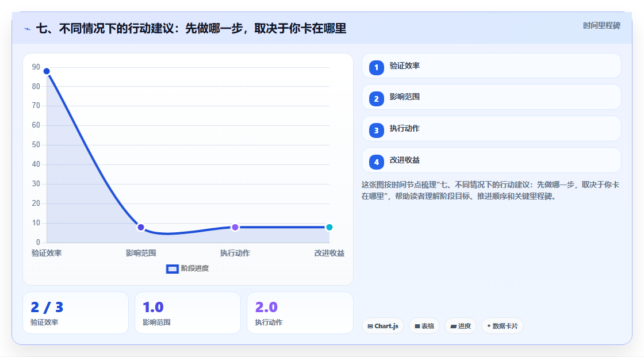The width and height of the screenshot is (644, 357).
Task: Click the y-axis value 90
Action: tap(36, 67)
